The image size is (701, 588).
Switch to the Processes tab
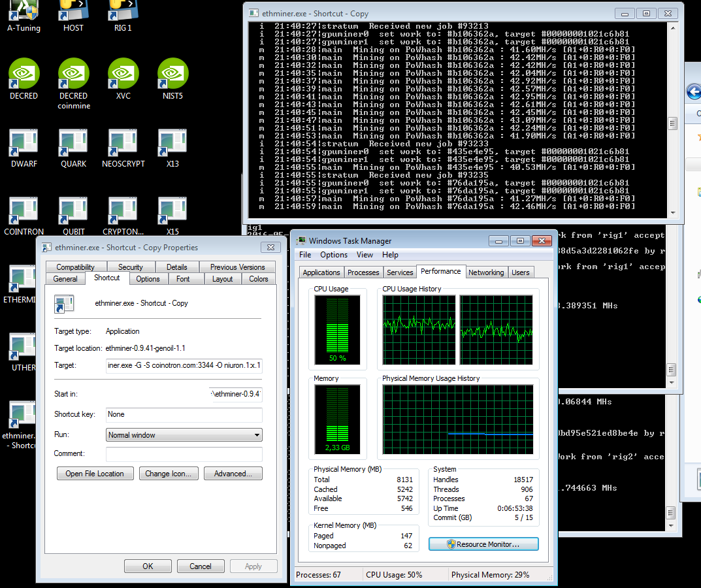(363, 272)
